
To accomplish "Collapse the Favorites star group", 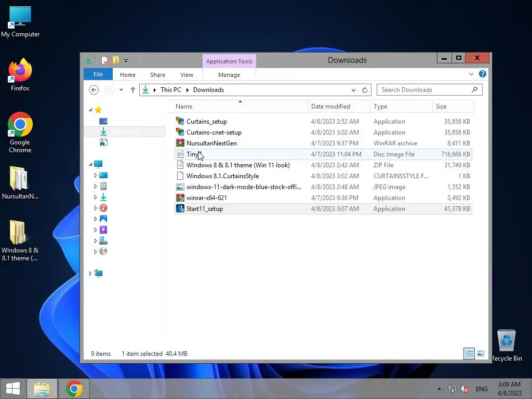I will pos(90,110).
